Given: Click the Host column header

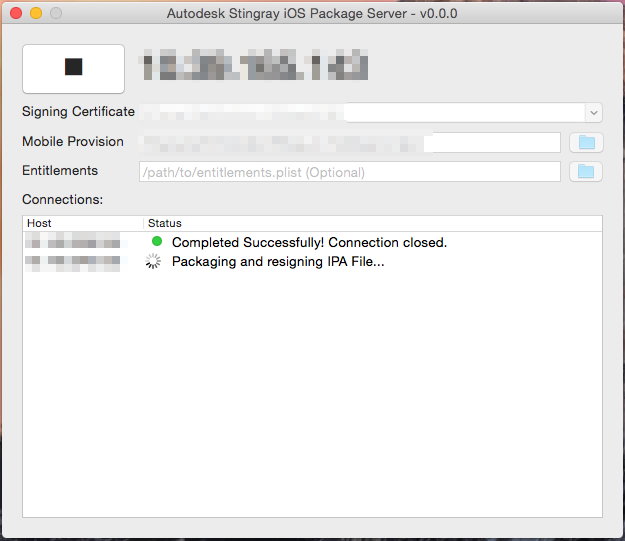Looking at the screenshot, I should click(x=83, y=223).
